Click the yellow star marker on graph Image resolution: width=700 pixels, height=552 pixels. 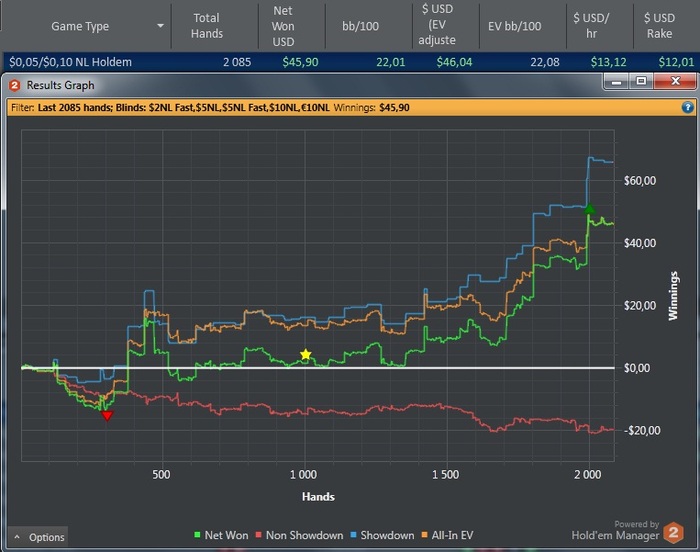[x=305, y=355]
